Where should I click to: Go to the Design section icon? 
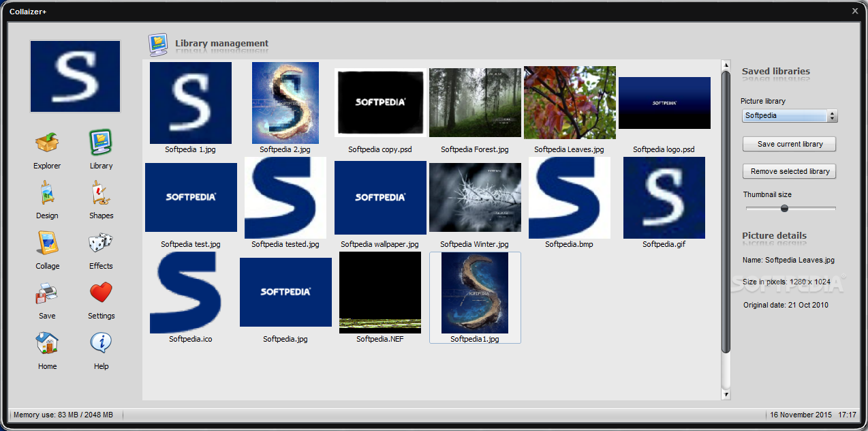coord(47,193)
